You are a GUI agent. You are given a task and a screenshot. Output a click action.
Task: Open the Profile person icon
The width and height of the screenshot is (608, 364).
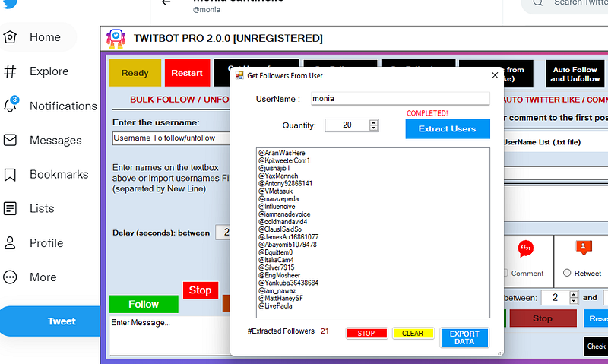[10, 243]
